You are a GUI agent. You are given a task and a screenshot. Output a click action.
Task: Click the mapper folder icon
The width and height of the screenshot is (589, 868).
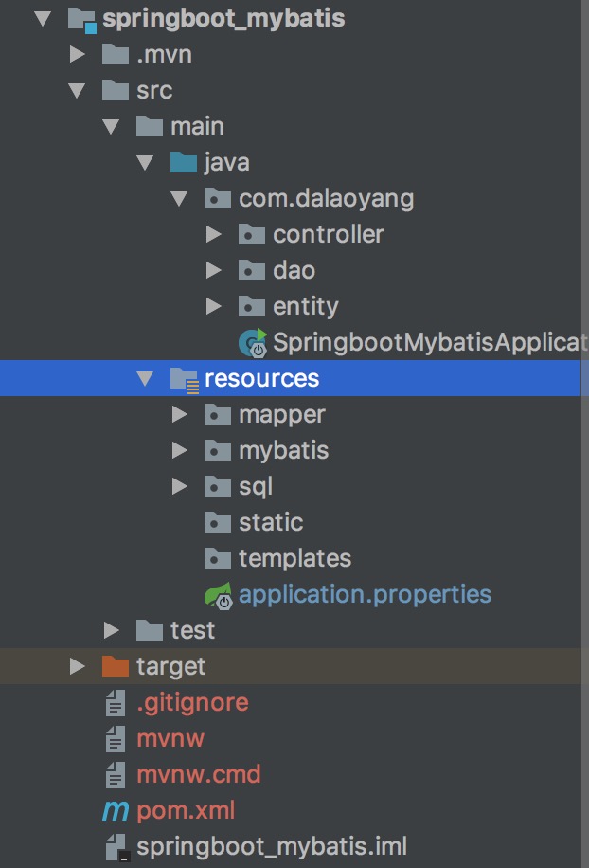218,414
